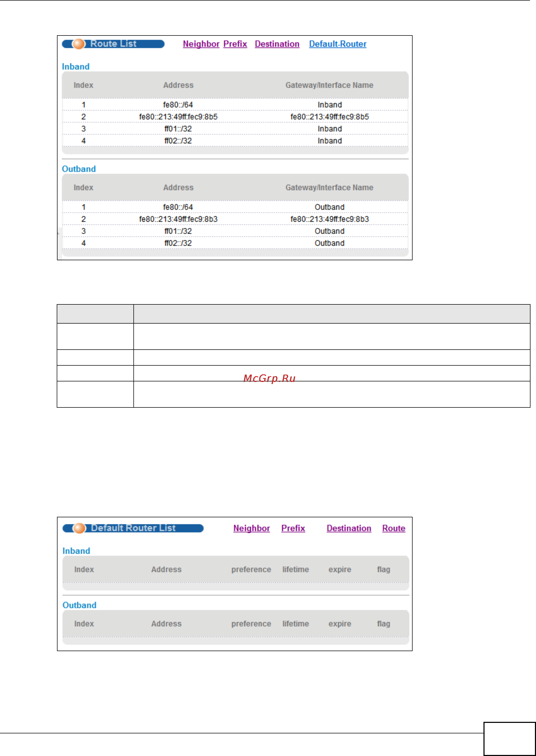Screen dimensions: 536x756
Task: Open the Destination link in Route List
Action: click(x=277, y=44)
